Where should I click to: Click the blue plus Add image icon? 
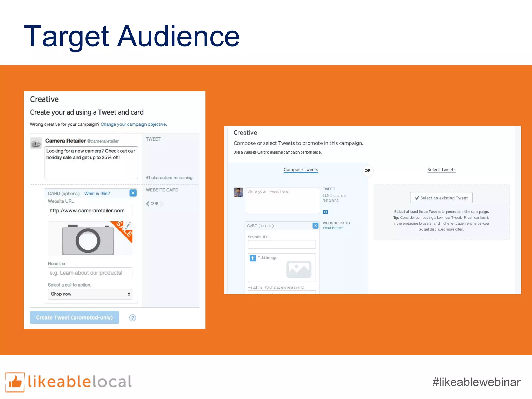pos(253,258)
